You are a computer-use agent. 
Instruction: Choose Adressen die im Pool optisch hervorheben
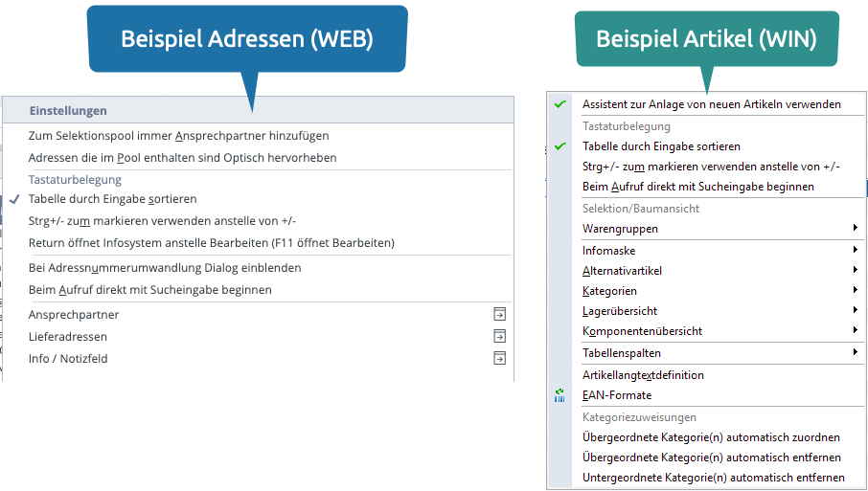coord(182,157)
